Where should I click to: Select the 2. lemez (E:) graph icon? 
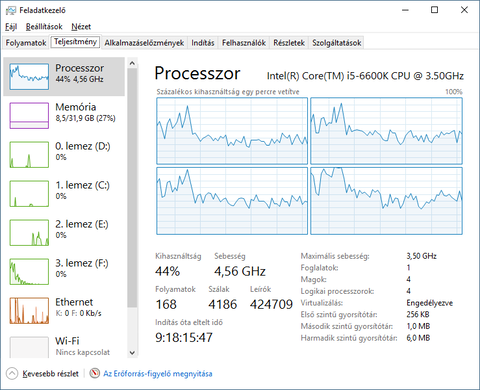29,233
